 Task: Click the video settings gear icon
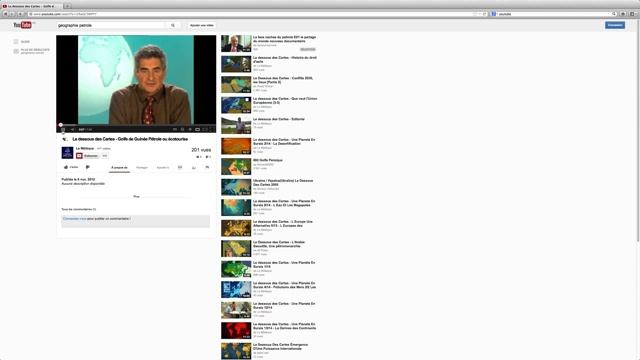[190, 129]
